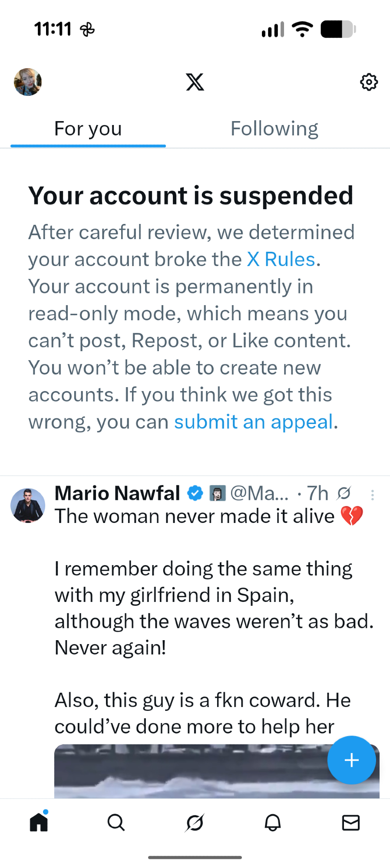Screen dimensions: 390x868
Task: Open Grok from bottom navigation
Action: tap(195, 822)
